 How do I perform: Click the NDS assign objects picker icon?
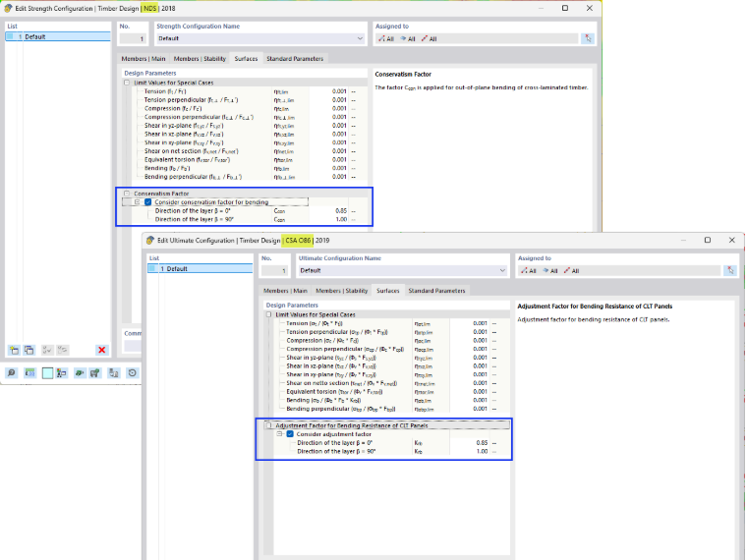[588, 38]
